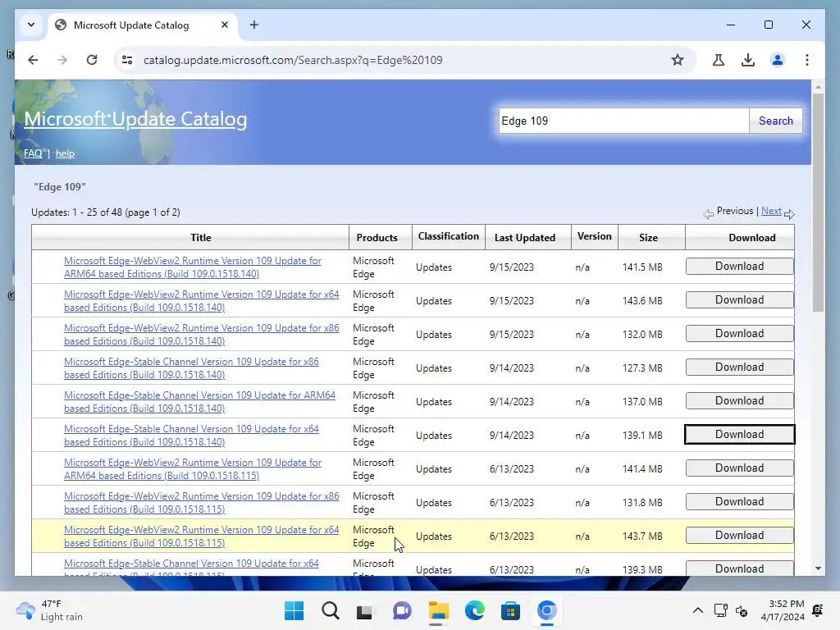Open Stable Channel x86 Build 109.0.1518.140 link
Viewport: 840px width, 630px height.
click(x=191, y=368)
